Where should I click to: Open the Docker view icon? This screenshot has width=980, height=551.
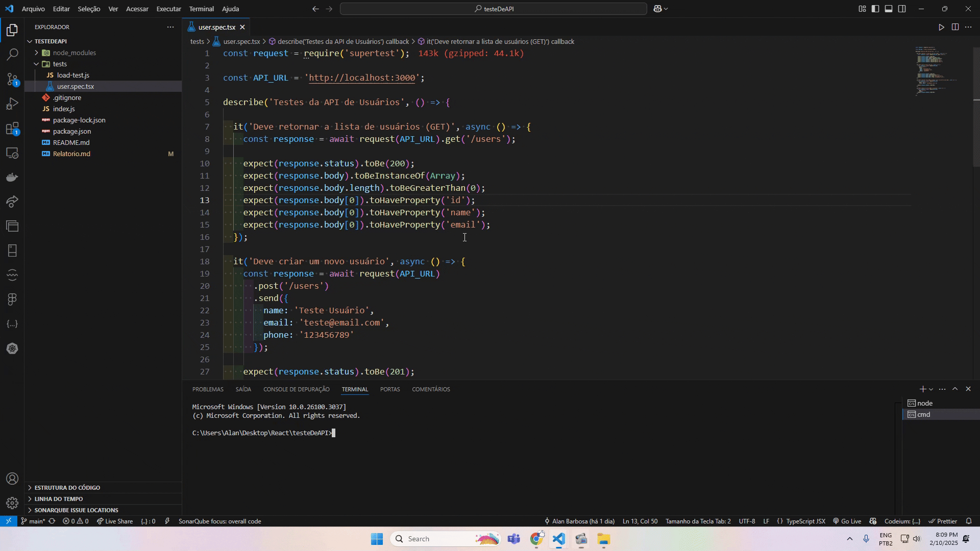coord(12,177)
